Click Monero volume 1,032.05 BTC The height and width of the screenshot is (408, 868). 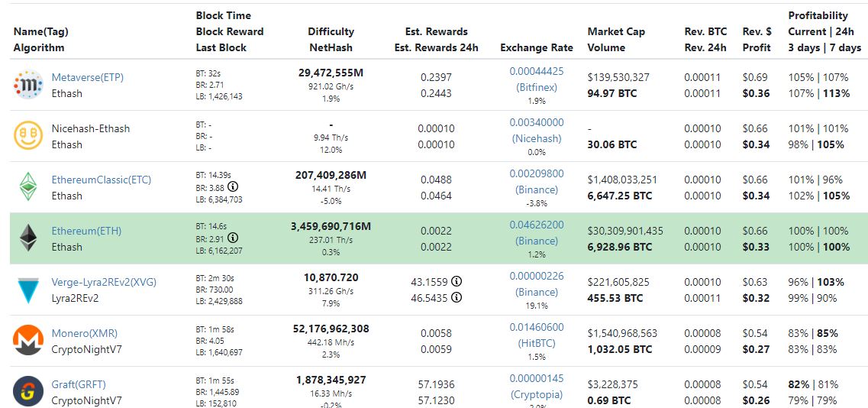(620, 349)
